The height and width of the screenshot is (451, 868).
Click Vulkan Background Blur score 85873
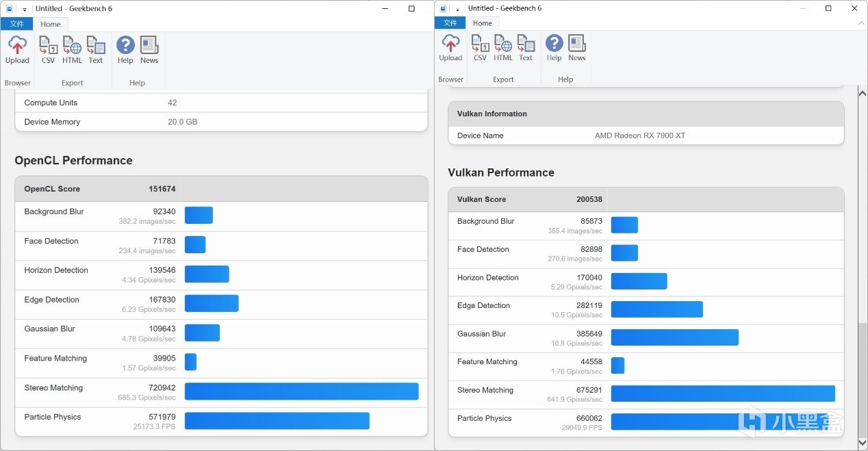tap(591, 221)
